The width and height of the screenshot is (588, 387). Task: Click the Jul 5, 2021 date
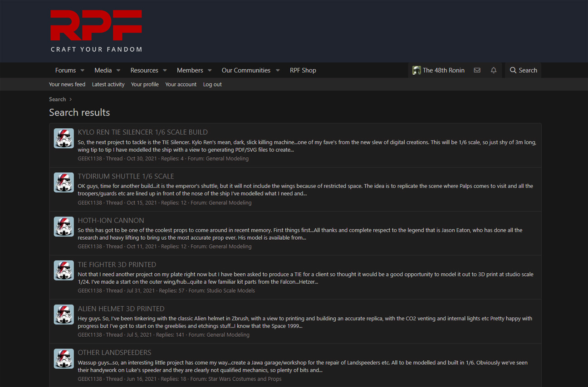(x=139, y=335)
